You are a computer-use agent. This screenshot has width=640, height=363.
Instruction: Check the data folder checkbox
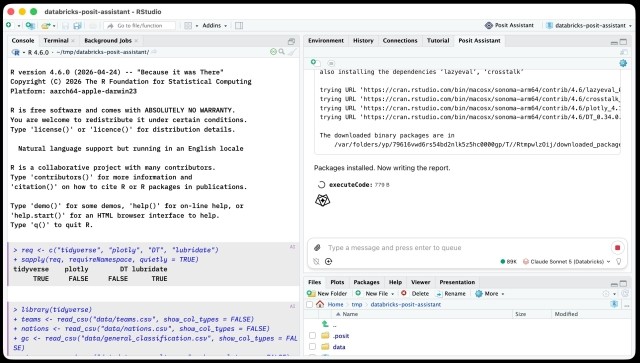pyautogui.click(x=312, y=347)
